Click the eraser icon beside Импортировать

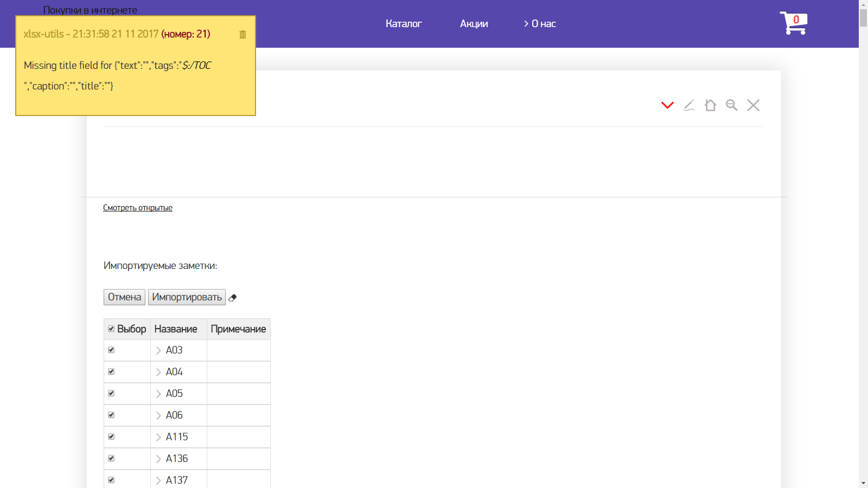[x=233, y=298]
